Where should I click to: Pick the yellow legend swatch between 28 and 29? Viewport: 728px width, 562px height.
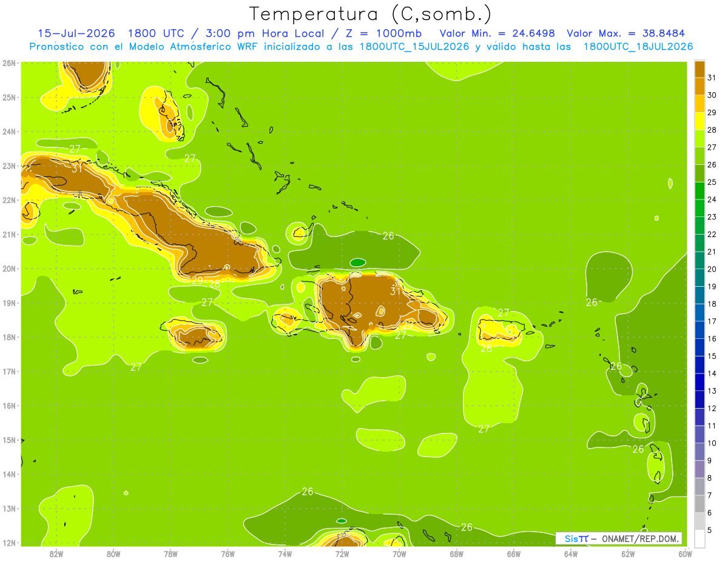point(699,121)
